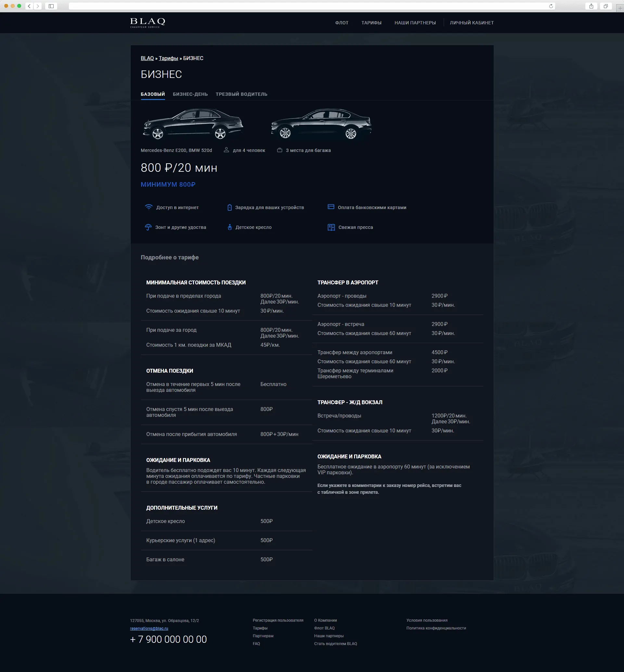
Task: Toggle the browser sidebar button
Action: pos(51,6)
